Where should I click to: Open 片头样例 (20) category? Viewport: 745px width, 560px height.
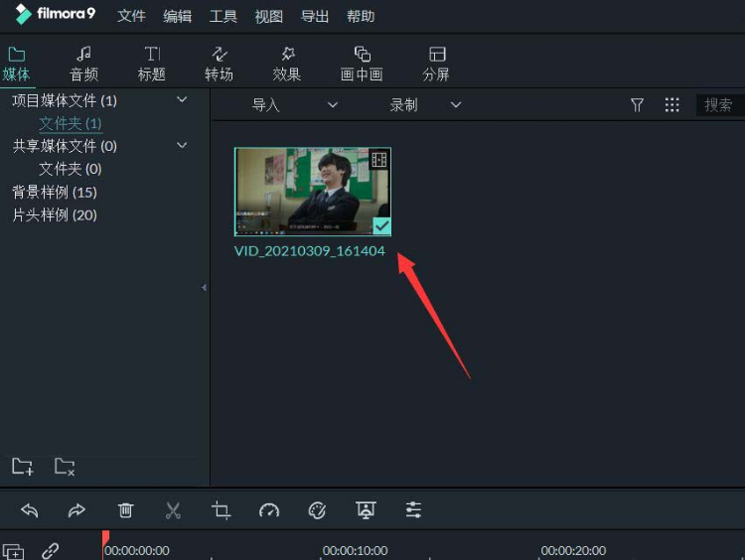pos(55,215)
